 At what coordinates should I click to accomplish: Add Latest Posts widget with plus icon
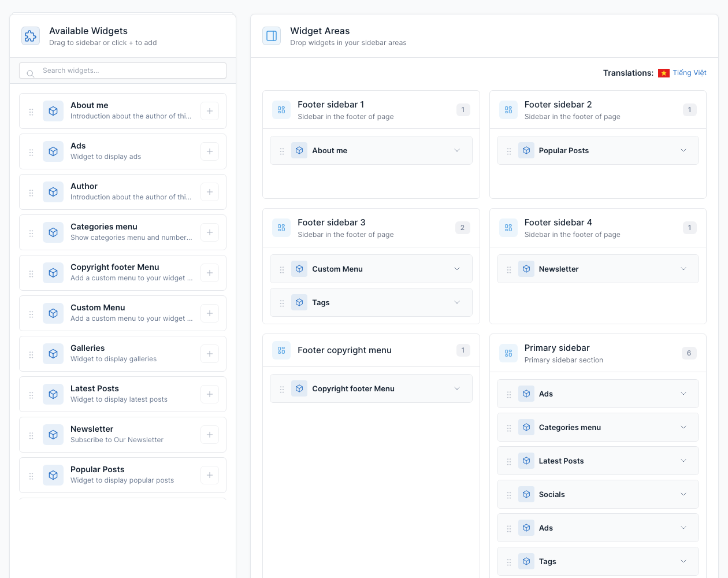(x=210, y=394)
